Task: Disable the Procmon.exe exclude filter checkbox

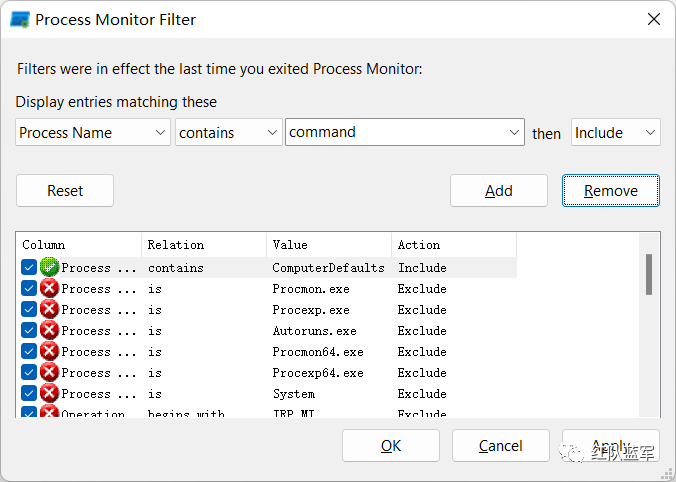Action: click(29, 289)
